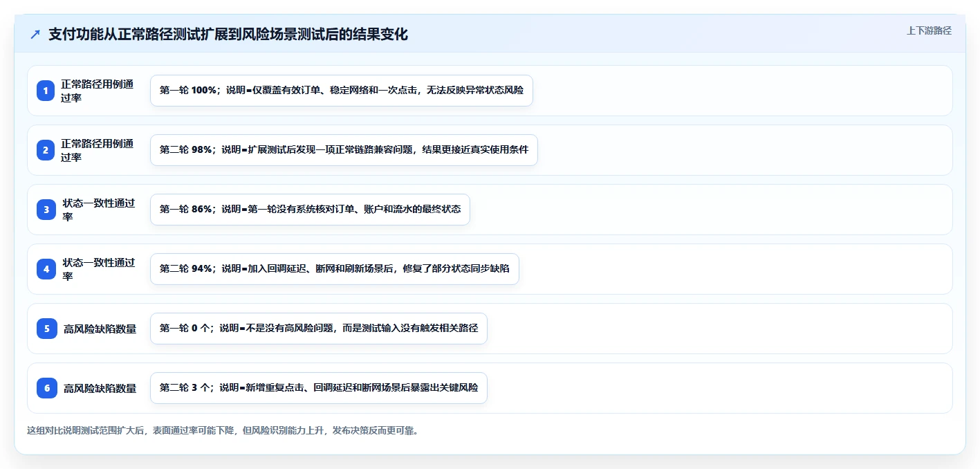This screenshot has height=469, width=980.
Task: Select 正常路径用例通过率 label in row 1
Action: pyautogui.click(x=98, y=91)
